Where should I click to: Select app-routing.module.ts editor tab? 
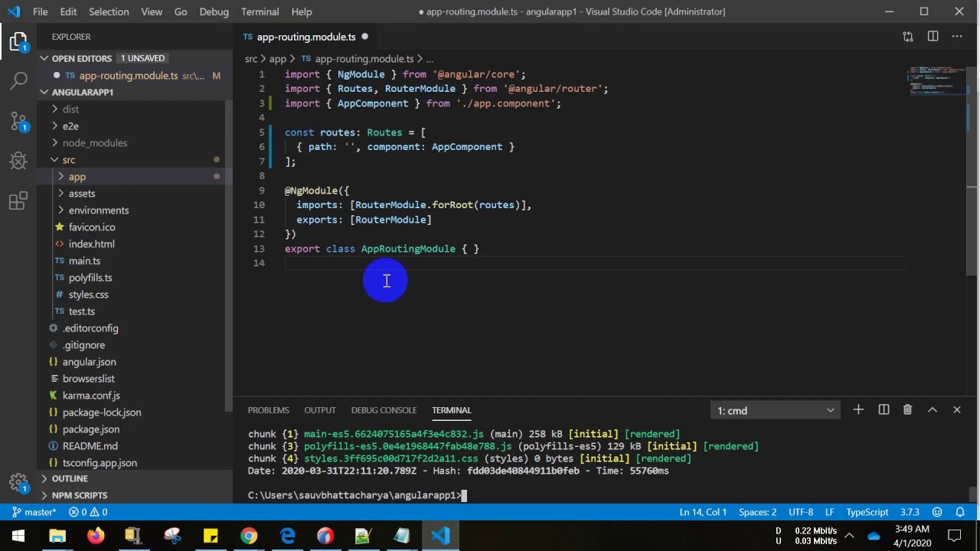point(305,37)
